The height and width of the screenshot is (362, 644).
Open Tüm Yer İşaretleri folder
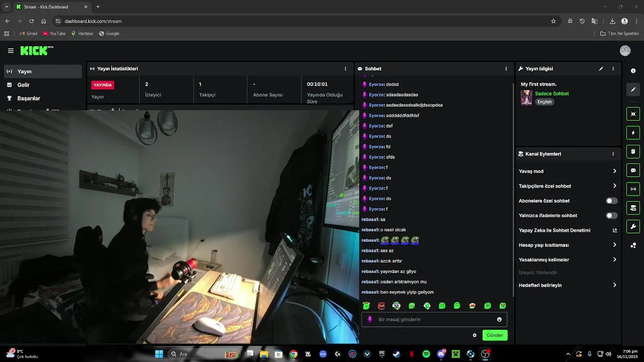pyautogui.click(x=619, y=34)
